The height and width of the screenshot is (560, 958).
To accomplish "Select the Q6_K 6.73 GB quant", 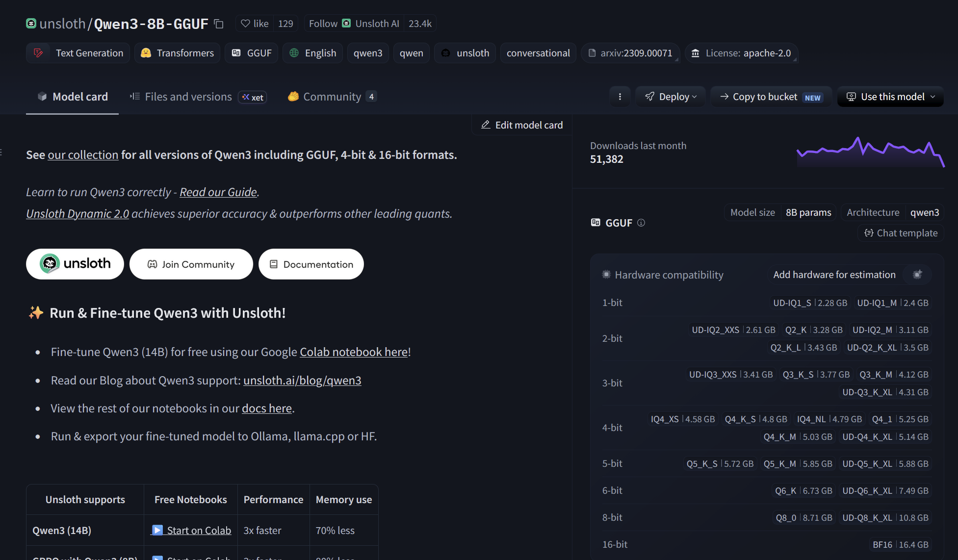I will [x=803, y=491].
